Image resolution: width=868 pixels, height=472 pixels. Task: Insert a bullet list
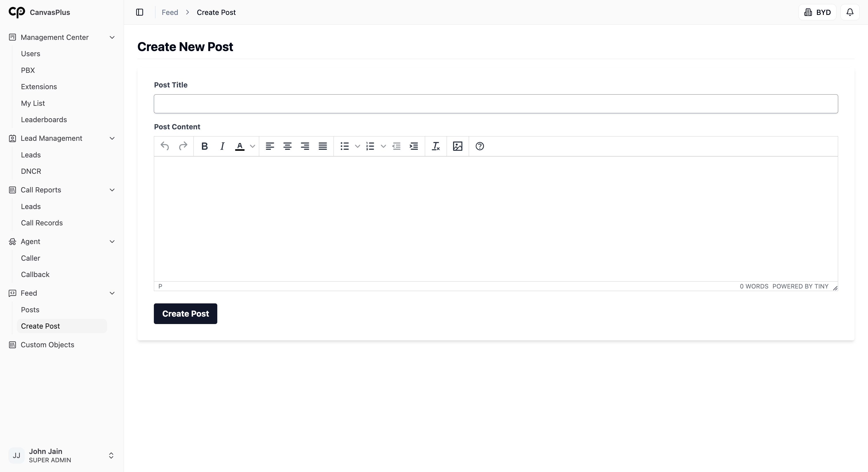pos(344,146)
